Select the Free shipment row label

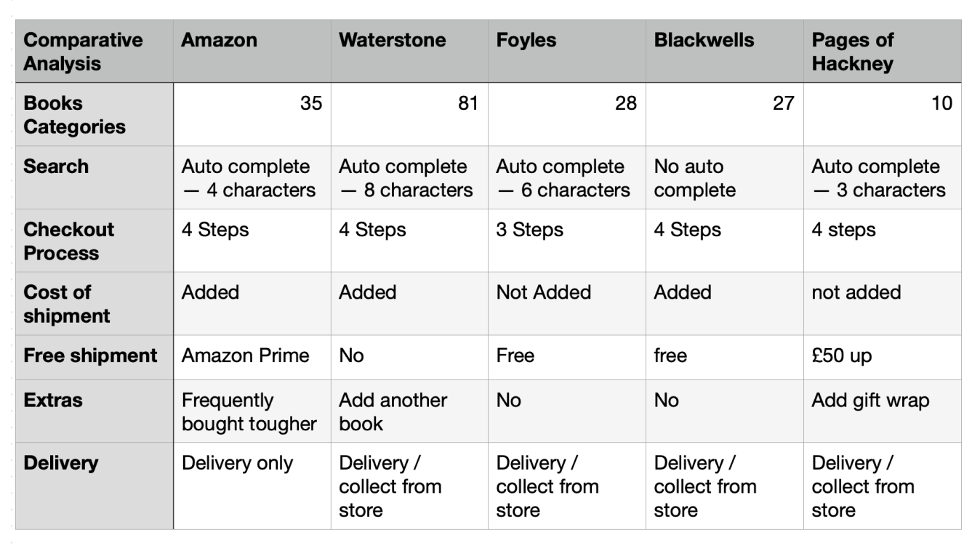95,357
